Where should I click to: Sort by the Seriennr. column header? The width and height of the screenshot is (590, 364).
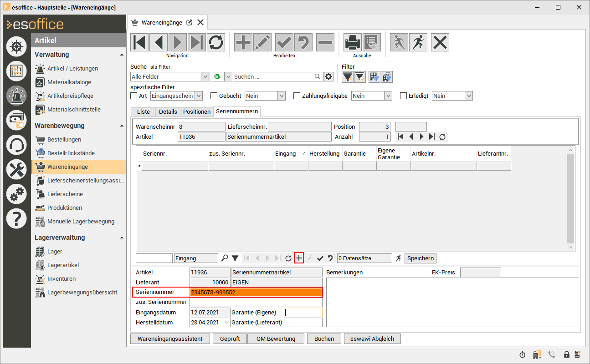[x=175, y=154]
